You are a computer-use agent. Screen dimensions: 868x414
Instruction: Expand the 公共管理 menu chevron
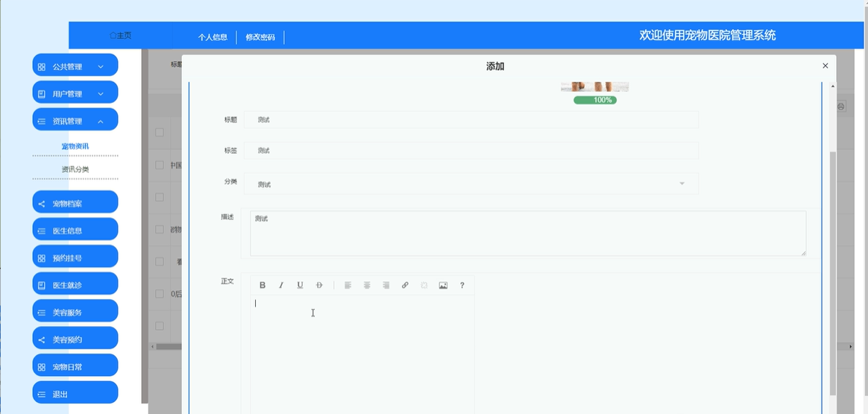point(101,67)
